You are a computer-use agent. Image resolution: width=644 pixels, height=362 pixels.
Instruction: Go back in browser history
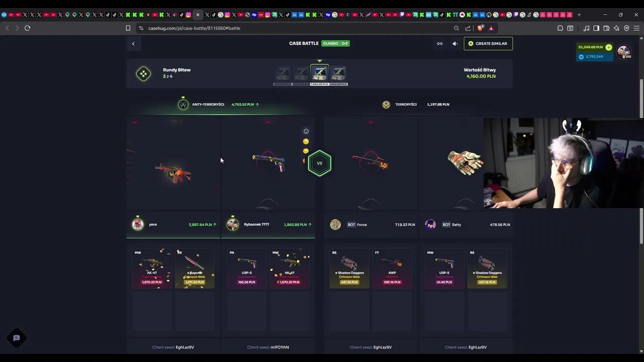(7, 28)
